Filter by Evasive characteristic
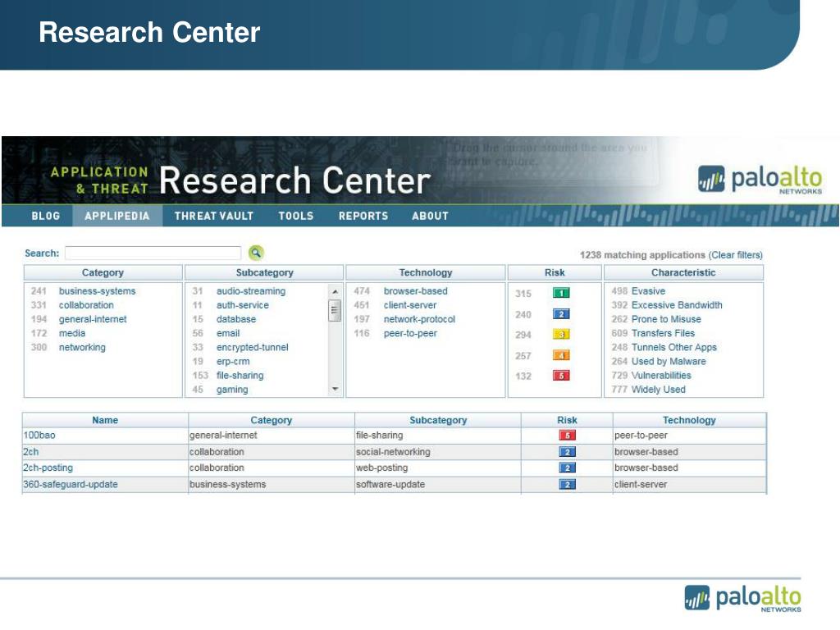840x630 pixels. point(648,291)
